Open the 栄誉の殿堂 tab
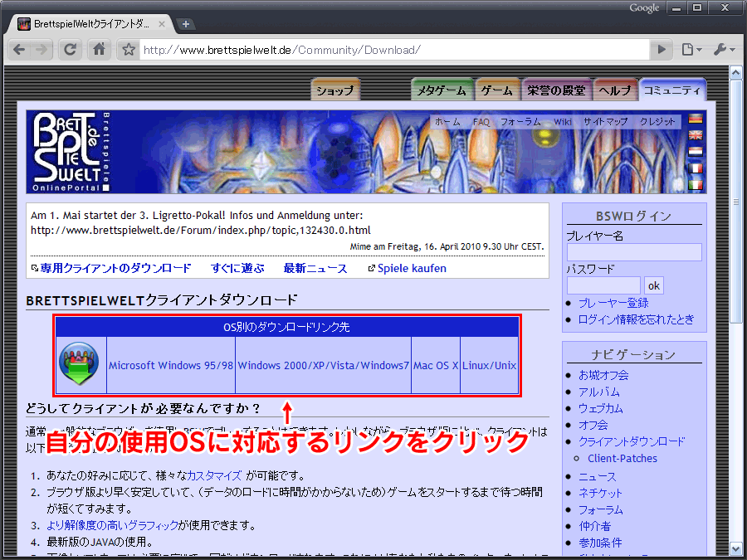The image size is (747, 560). (x=556, y=90)
